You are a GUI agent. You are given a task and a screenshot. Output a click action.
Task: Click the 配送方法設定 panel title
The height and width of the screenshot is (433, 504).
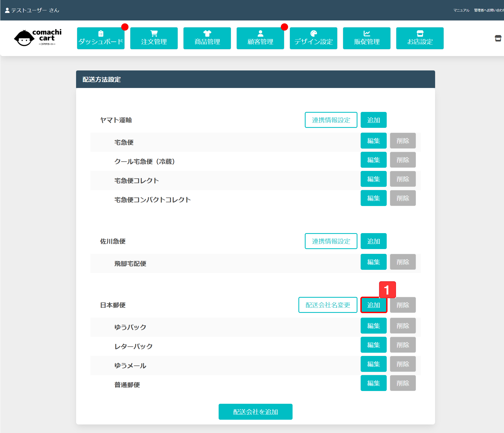[102, 79]
